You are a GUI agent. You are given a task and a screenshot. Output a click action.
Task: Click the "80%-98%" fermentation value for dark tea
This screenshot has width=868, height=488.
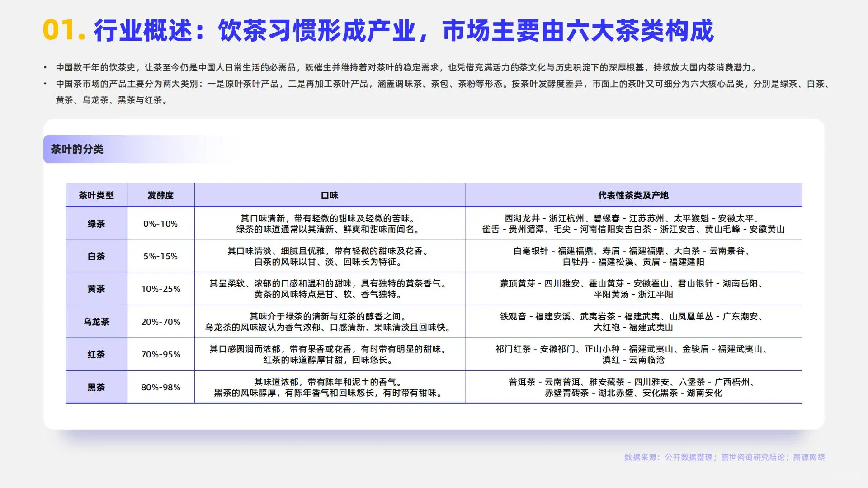click(161, 387)
